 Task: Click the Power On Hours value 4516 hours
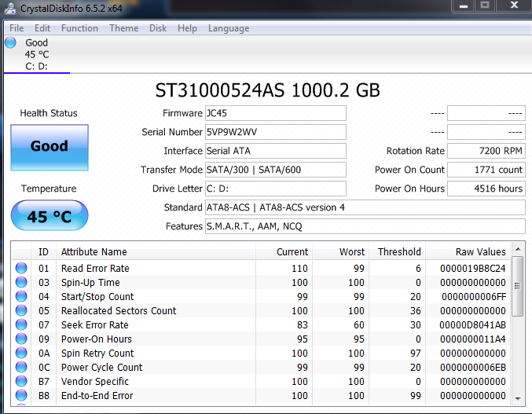click(486, 189)
